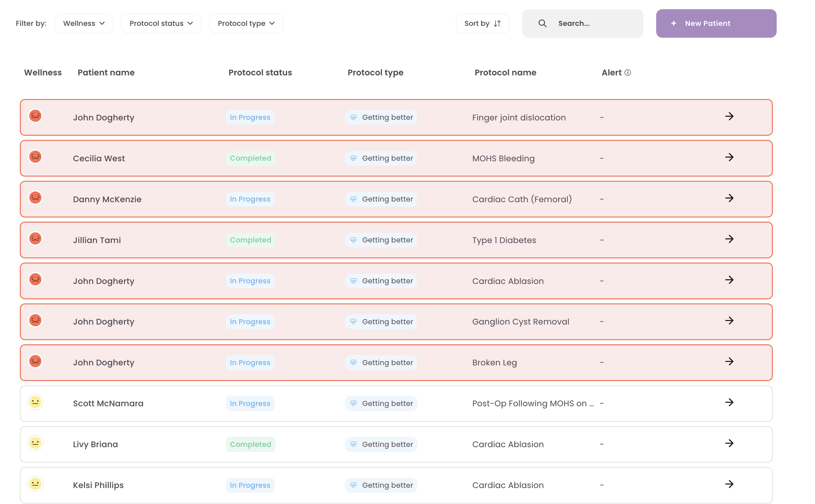Click Livy Briana's row arrow icon
Viewport: 815px width, 504px height.
(x=729, y=443)
